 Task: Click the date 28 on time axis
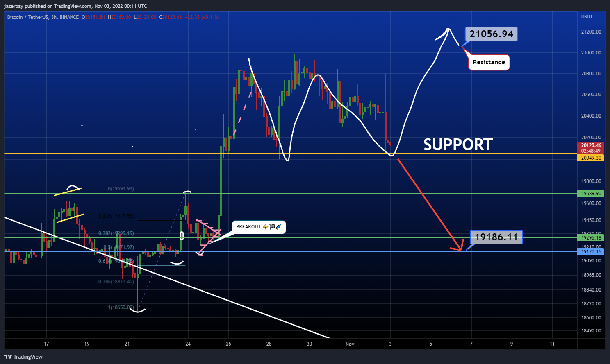pyautogui.click(x=269, y=344)
